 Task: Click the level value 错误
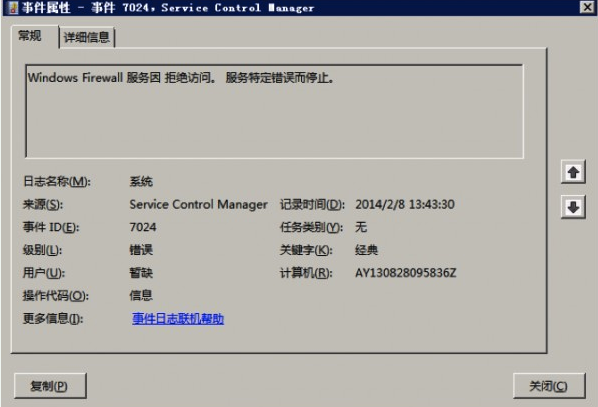[x=141, y=250]
